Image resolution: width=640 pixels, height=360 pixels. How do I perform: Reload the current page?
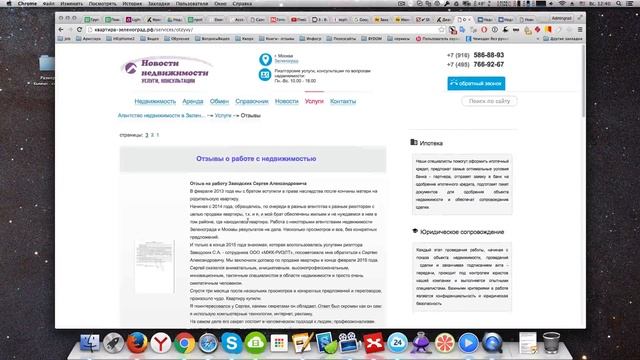79,30
